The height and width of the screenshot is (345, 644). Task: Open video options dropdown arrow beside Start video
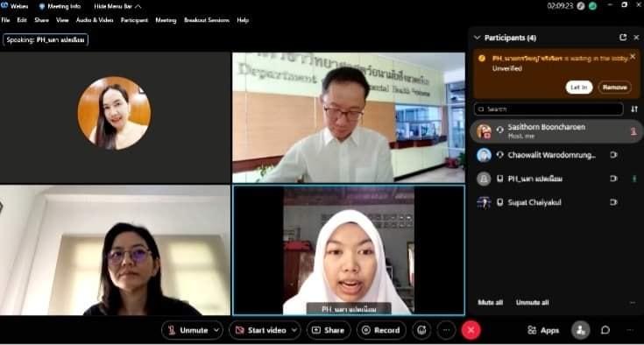coord(294,330)
